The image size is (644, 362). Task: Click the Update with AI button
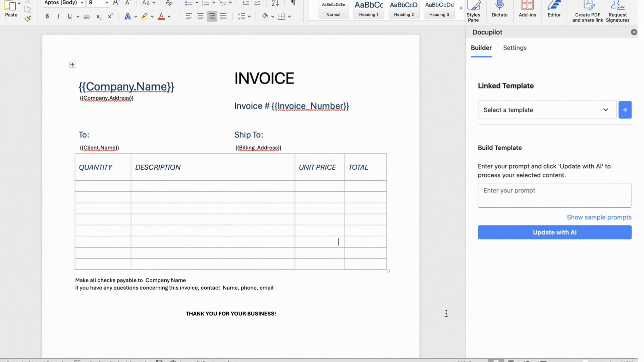pos(554,232)
